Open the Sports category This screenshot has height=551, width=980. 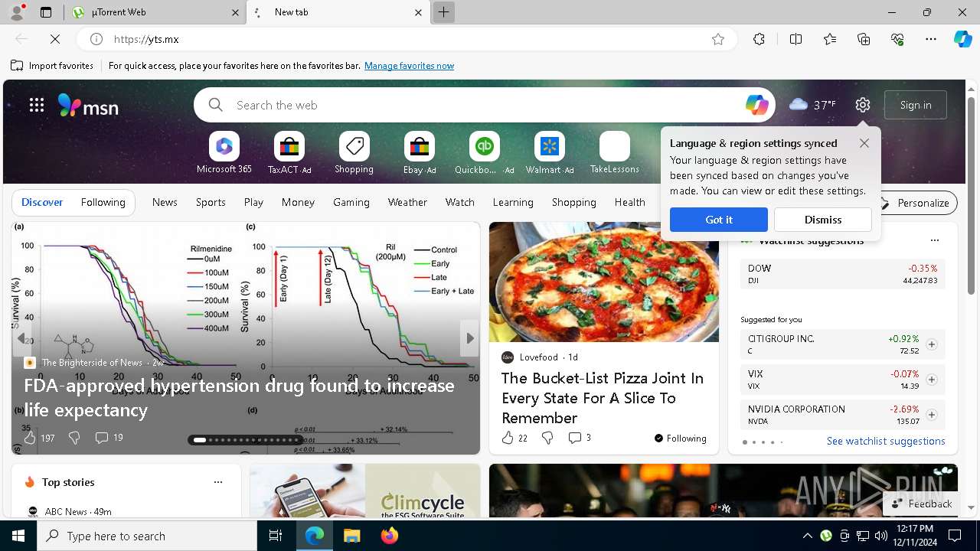coord(211,203)
